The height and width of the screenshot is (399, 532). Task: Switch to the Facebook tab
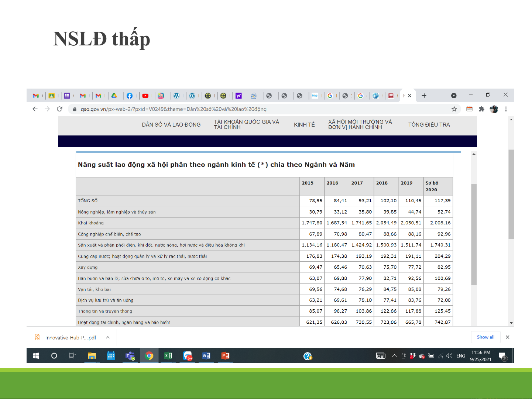click(x=130, y=96)
